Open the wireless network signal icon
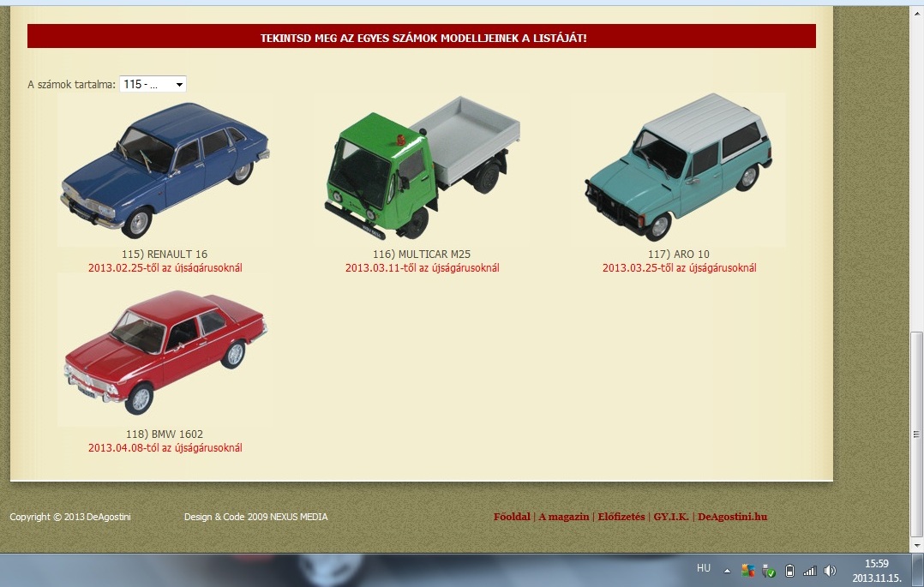The height and width of the screenshot is (587, 924). 809,570
